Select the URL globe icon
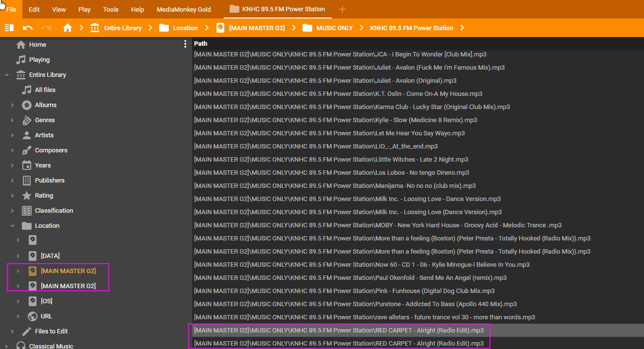 coord(33,316)
